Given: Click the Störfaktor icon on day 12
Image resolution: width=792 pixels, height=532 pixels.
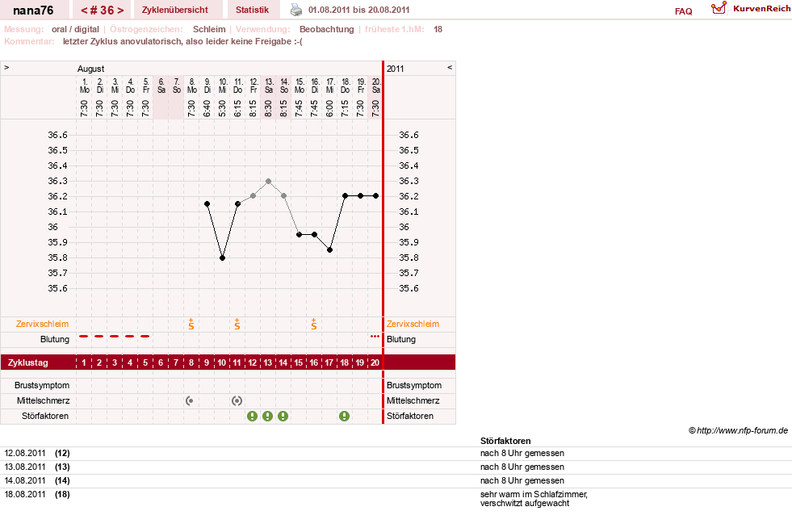Looking at the screenshot, I should pos(253,417).
